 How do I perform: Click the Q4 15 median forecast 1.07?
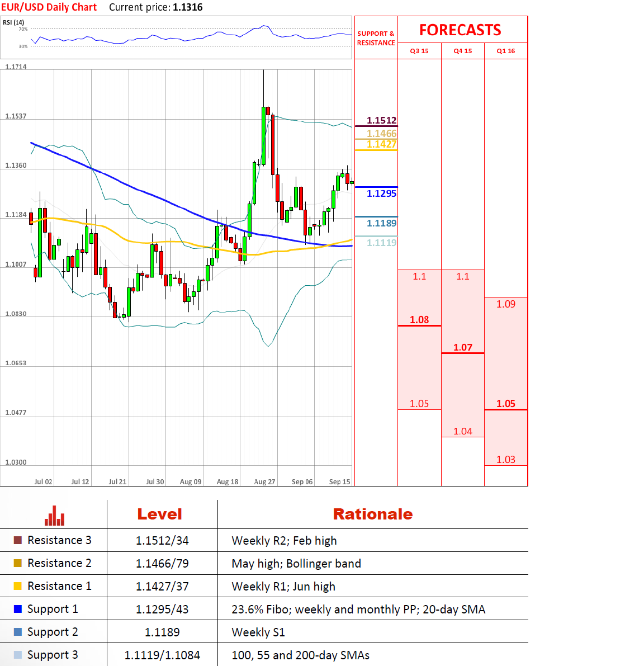(x=463, y=347)
